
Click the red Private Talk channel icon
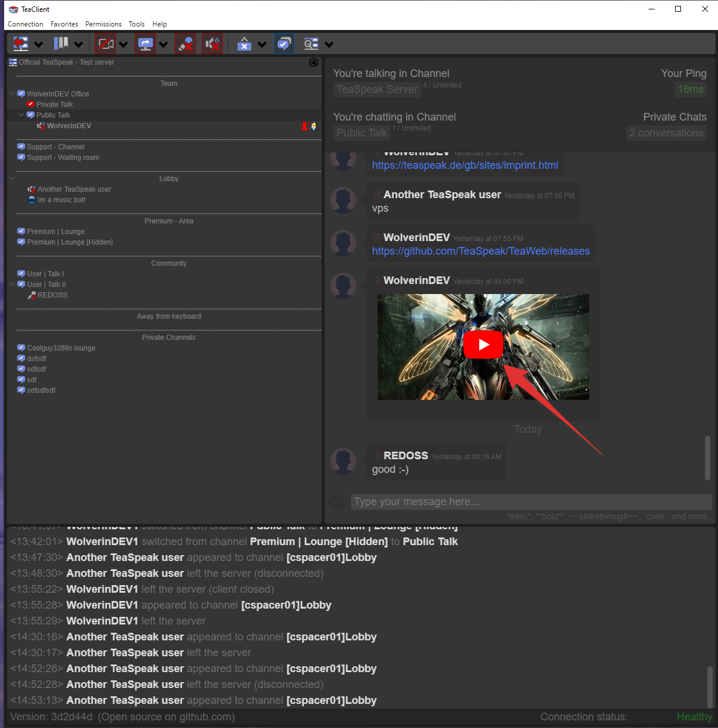31,105
